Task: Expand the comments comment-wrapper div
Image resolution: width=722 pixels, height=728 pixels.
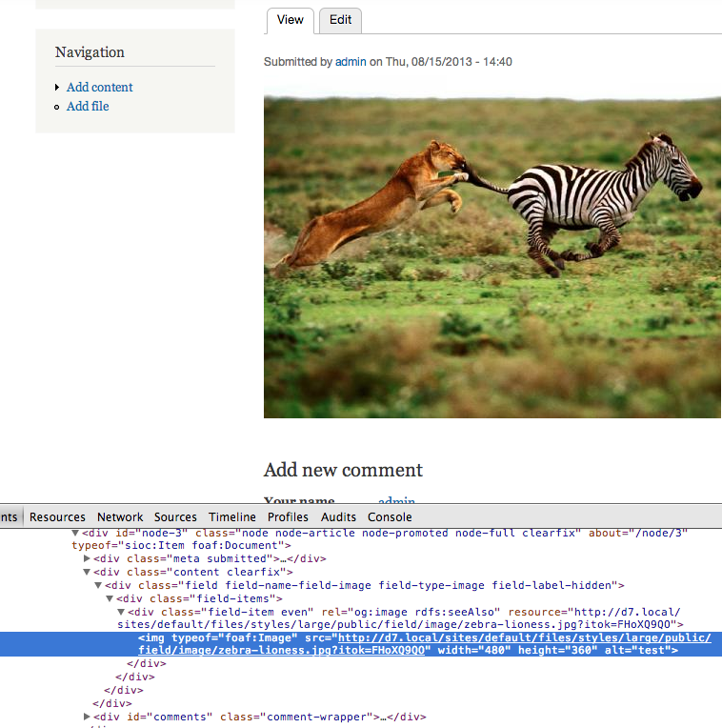Action: tap(87, 717)
